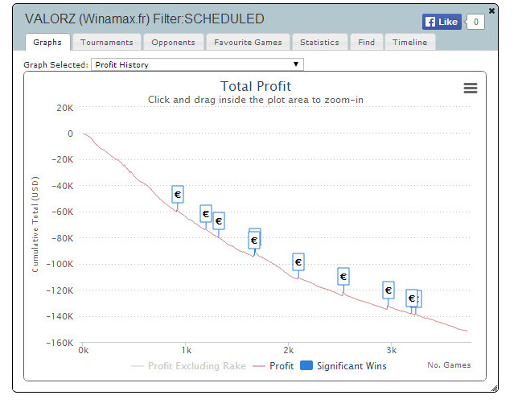Click the zoom-in instruction subtitle text
This screenshot has width=518, height=420.
pos(255,100)
